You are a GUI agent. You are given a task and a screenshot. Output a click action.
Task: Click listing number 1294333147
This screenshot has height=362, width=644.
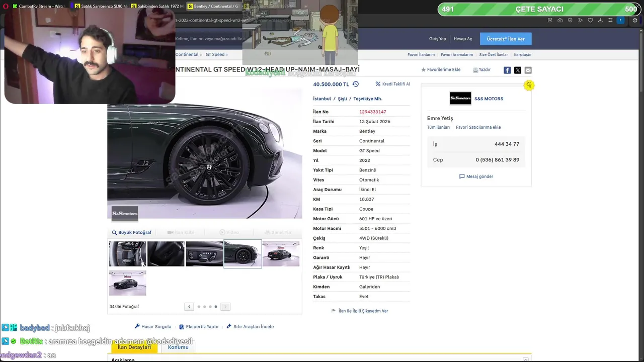pos(373,112)
